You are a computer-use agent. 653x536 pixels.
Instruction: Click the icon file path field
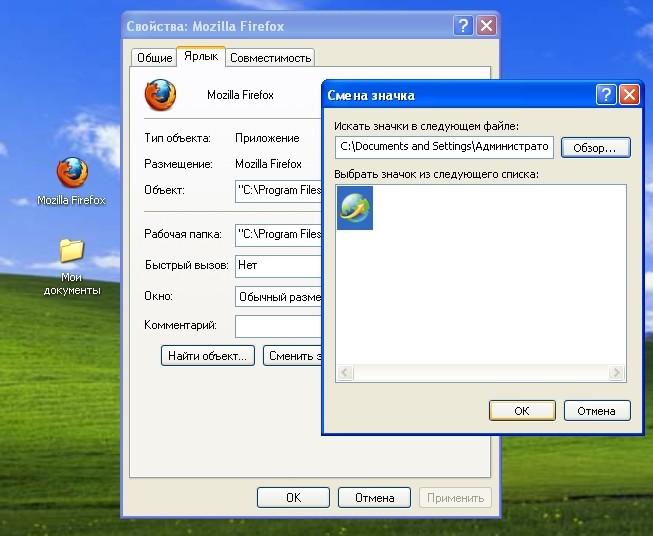444,147
